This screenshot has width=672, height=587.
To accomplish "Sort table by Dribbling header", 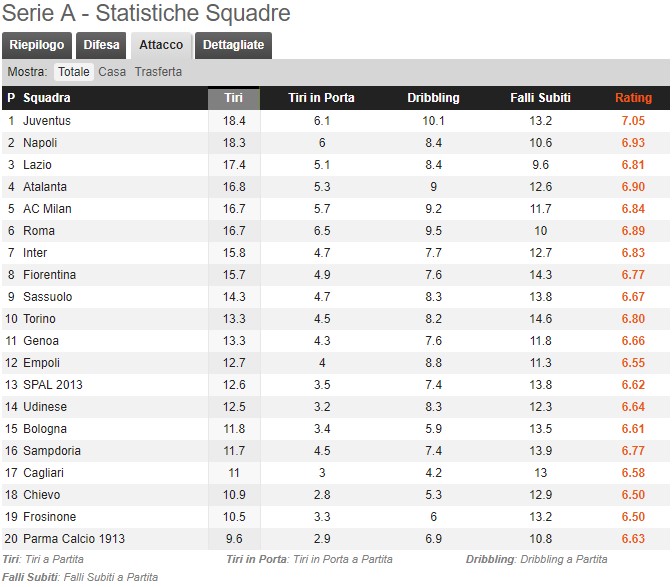I will pos(433,98).
